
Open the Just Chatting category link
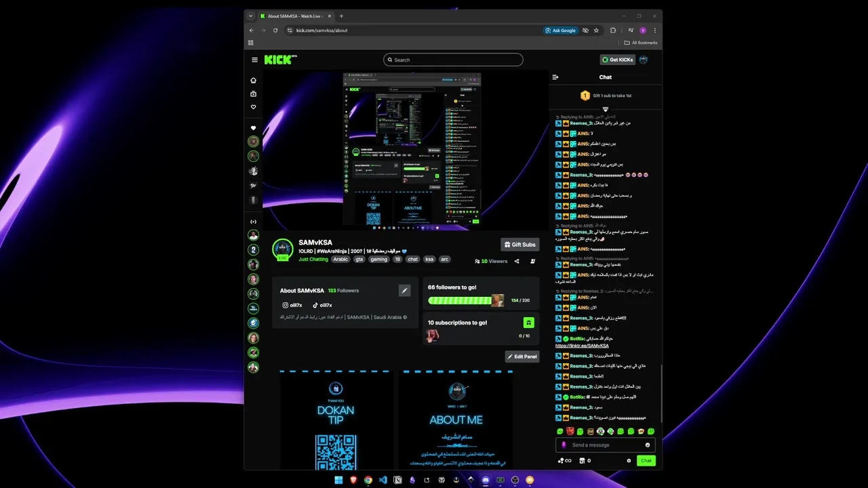point(313,259)
